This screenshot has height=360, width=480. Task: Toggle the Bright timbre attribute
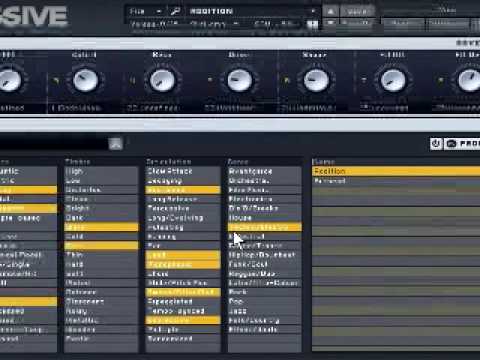tap(101, 208)
